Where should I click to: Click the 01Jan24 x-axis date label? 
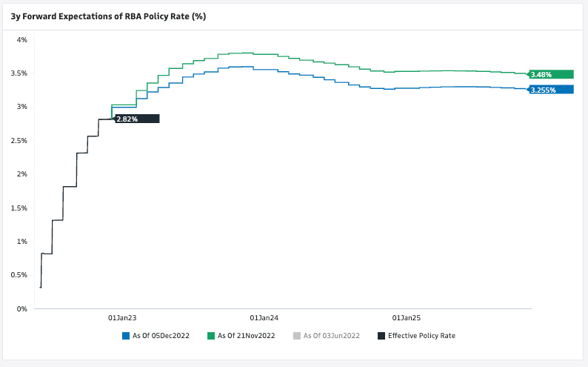pos(264,317)
